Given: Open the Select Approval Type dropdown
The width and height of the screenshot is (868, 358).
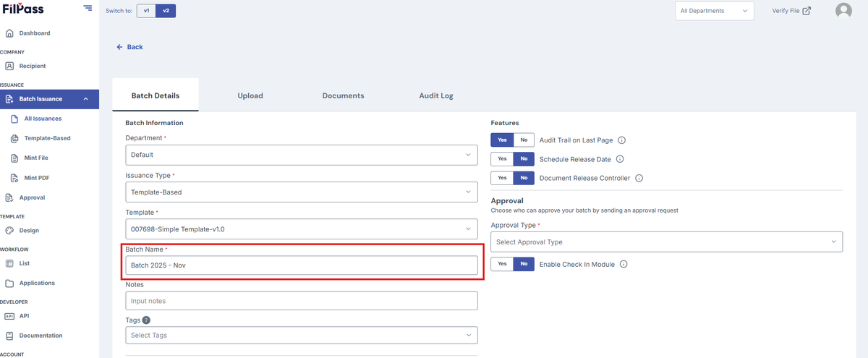Looking at the screenshot, I should (667, 242).
